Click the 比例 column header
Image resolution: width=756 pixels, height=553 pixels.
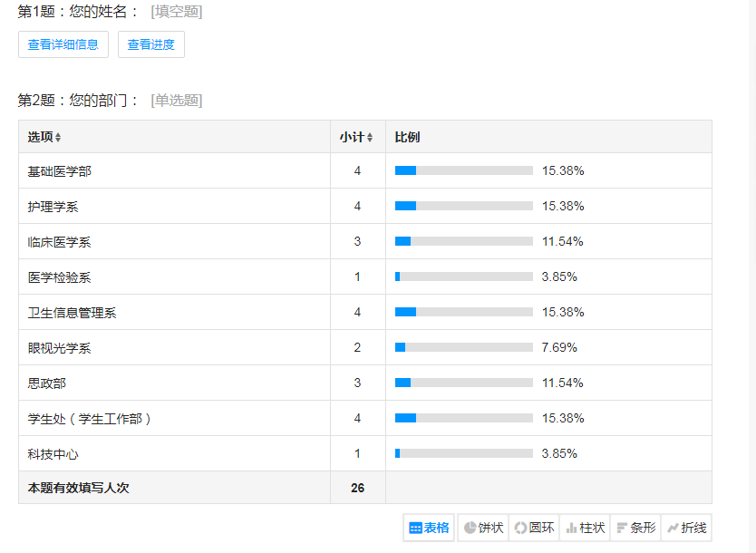click(408, 138)
